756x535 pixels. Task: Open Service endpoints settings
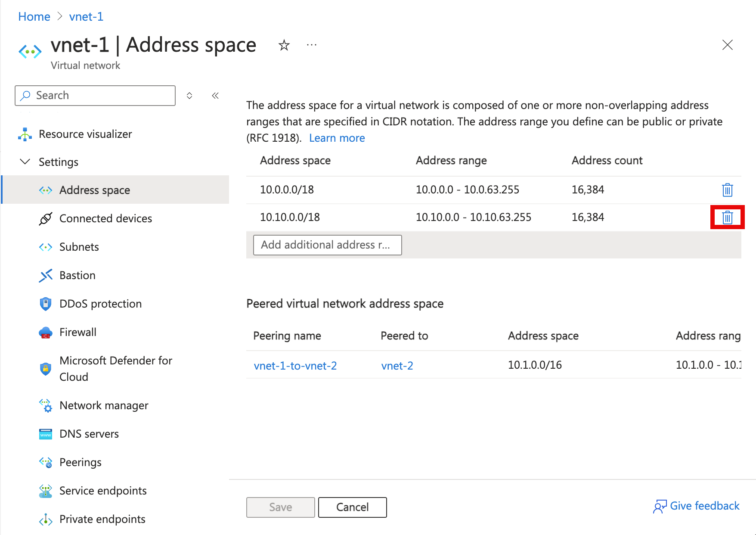click(103, 491)
